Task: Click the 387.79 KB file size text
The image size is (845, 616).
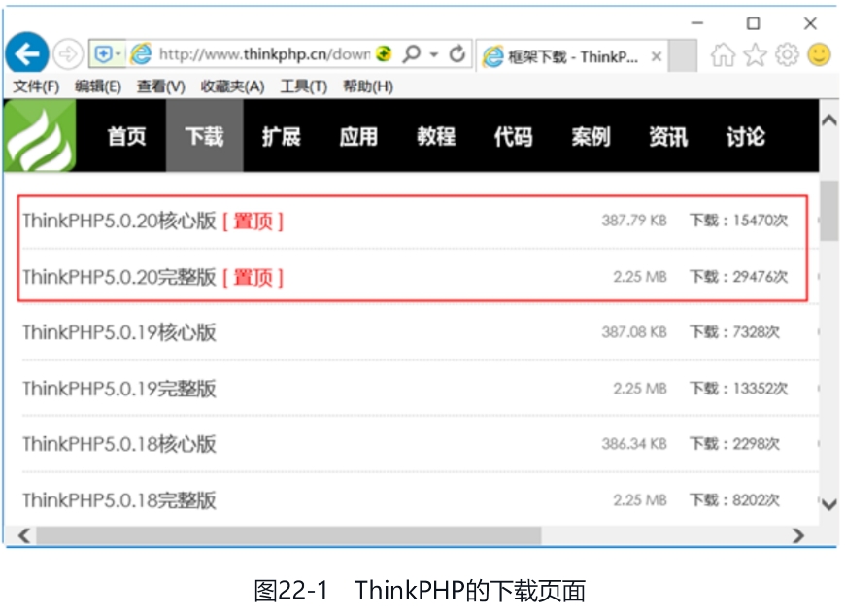Action: click(x=634, y=221)
